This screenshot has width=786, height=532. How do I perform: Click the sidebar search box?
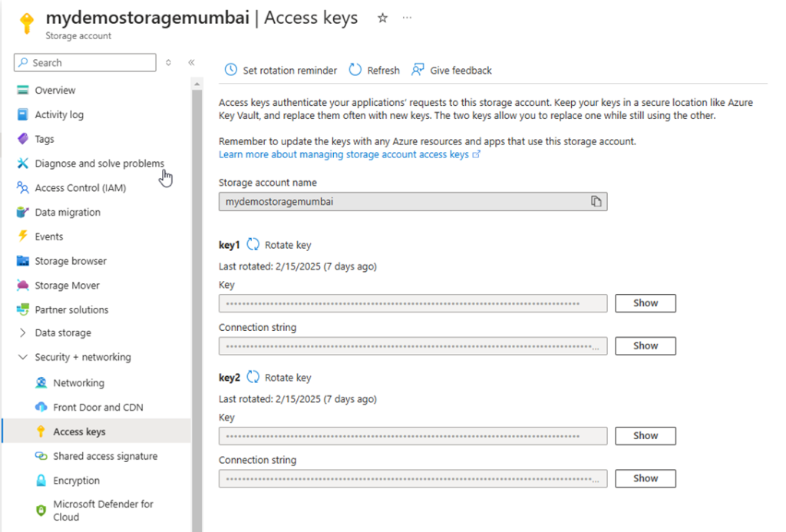tap(84, 62)
